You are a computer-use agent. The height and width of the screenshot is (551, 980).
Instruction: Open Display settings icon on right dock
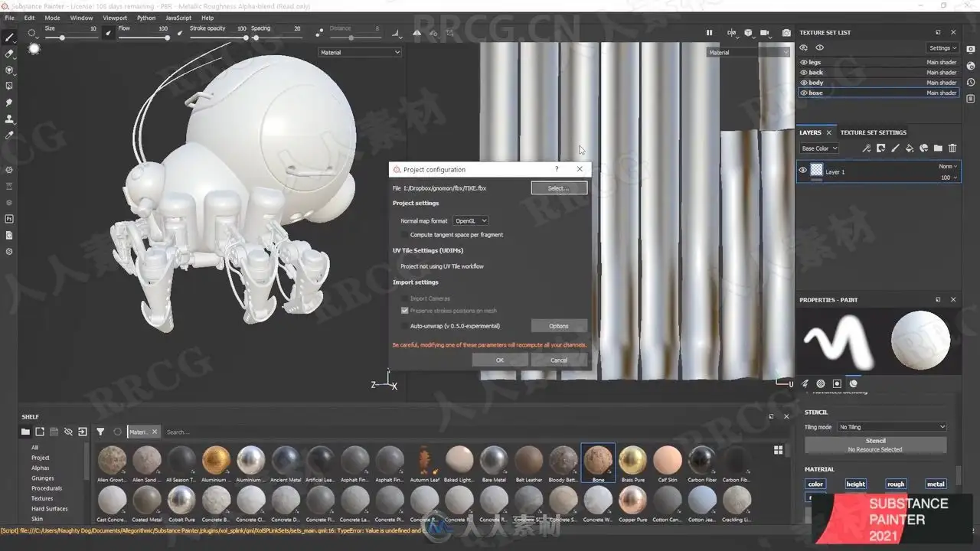click(x=971, y=48)
